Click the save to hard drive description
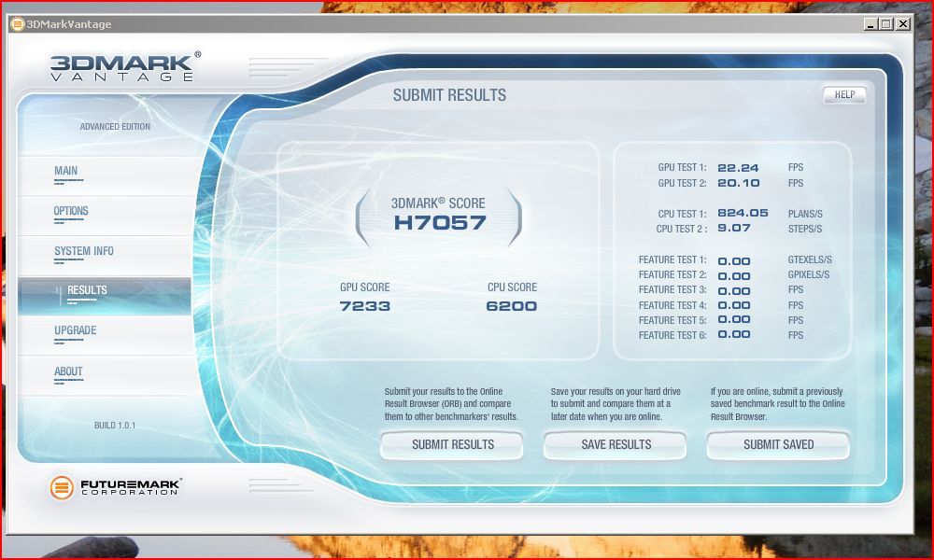934x560 pixels. (x=616, y=404)
